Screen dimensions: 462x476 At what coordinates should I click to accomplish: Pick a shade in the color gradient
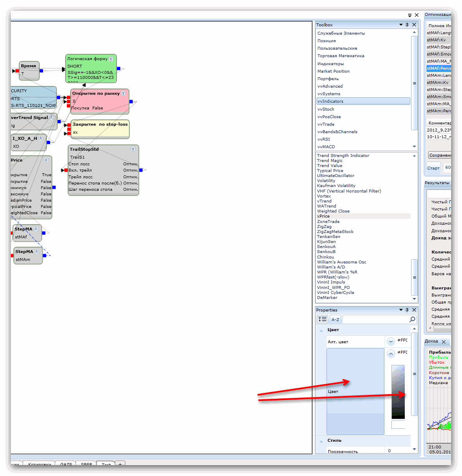[398, 392]
